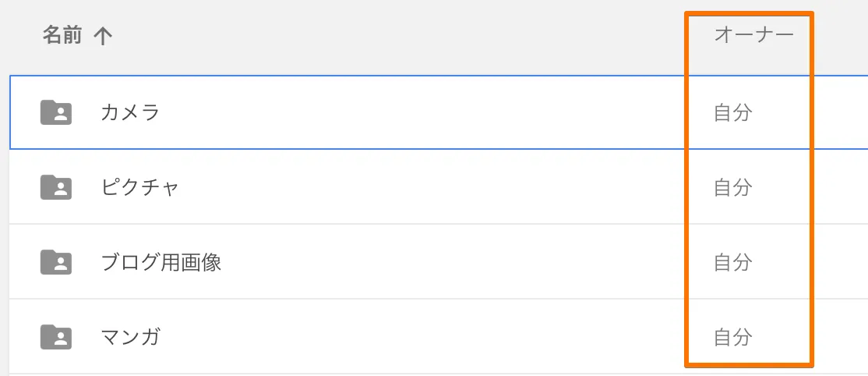
Task: Toggle the sort direction arrow beside 名前
Action: [102, 36]
